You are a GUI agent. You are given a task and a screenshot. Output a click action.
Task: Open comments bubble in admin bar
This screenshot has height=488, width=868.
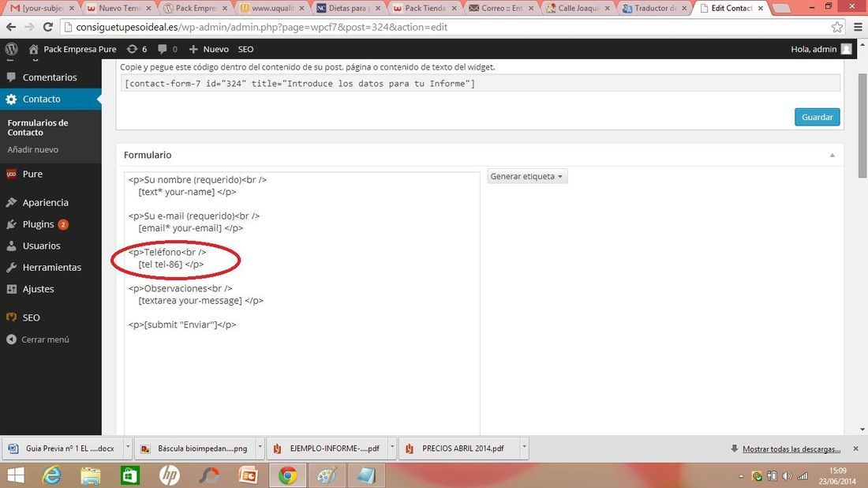tap(167, 49)
